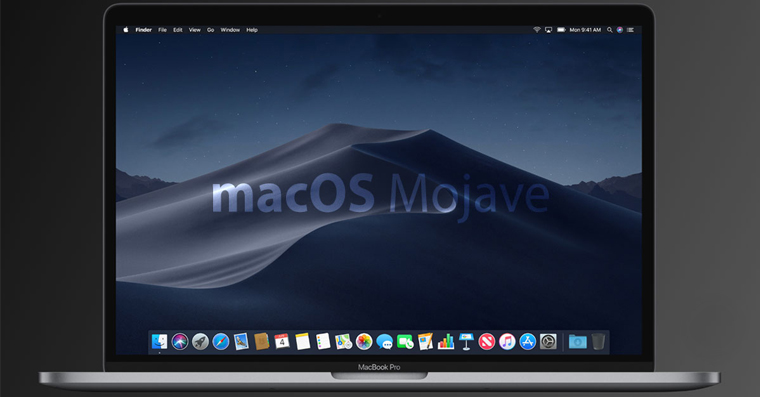This screenshot has height=397, width=760.
Task: Open the Keynote app icon
Action: pyautogui.click(x=466, y=341)
